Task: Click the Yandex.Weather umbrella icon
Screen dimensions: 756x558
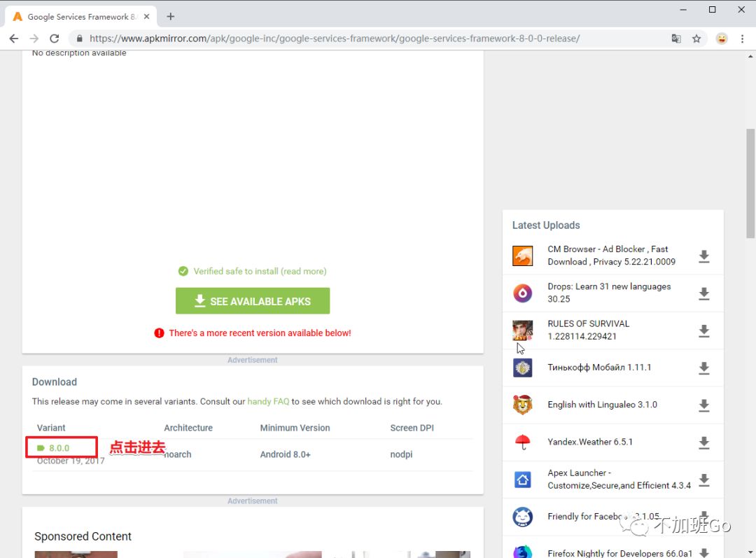Action: (x=522, y=442)
